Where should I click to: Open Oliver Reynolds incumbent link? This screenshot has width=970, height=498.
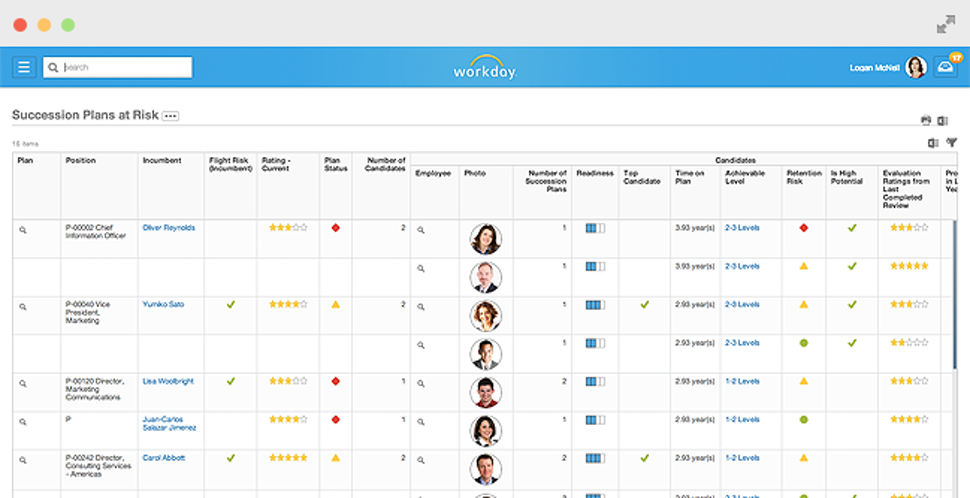tap(168, 228)
